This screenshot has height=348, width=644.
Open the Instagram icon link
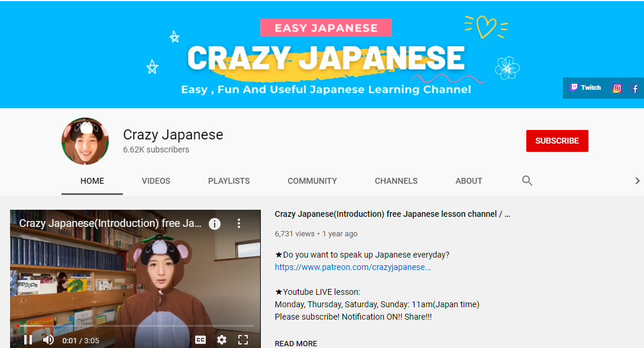pos(617,88)
